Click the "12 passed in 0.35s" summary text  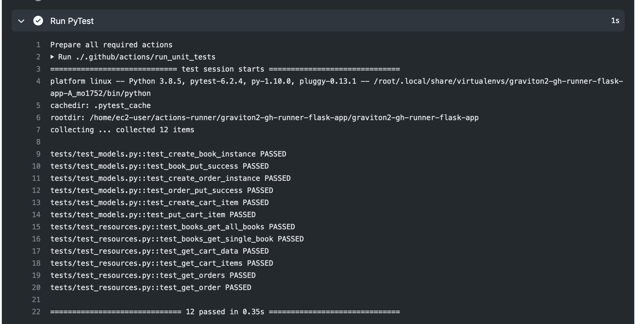pyautogui.click(x=225, y=312)
